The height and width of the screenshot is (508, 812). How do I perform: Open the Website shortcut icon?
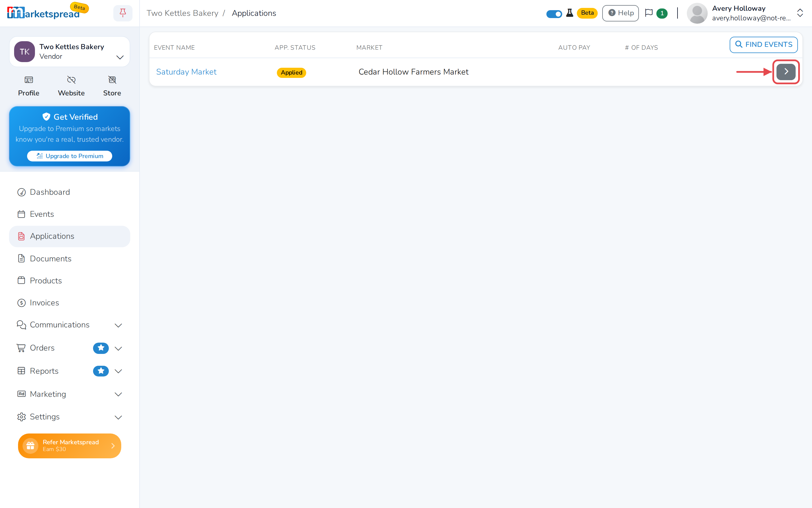[x=71, y=80]
